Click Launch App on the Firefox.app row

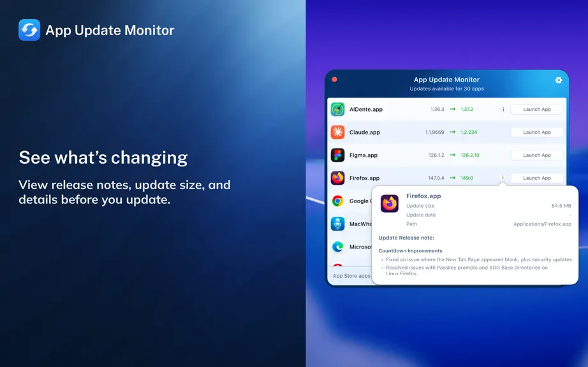click(x=537, y=178)
